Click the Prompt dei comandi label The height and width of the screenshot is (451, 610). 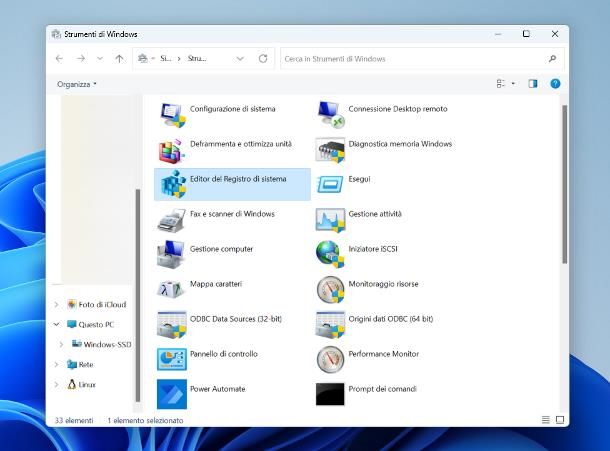pos(382,389)
